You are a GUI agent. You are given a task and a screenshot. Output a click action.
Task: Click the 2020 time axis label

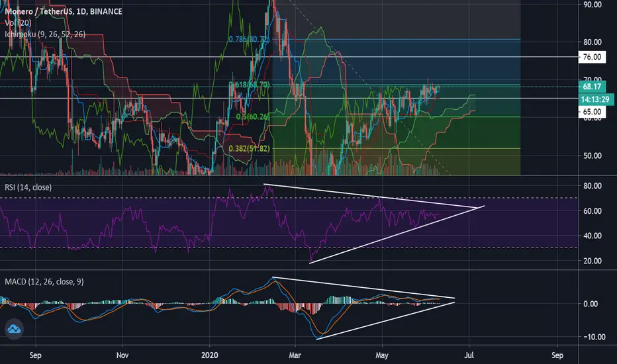pos(209,355)
